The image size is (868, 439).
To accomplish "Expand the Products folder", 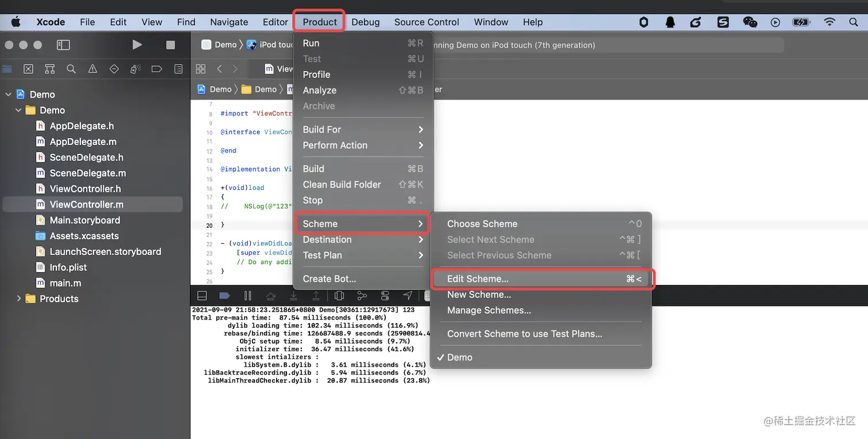I will coord(18,298).
